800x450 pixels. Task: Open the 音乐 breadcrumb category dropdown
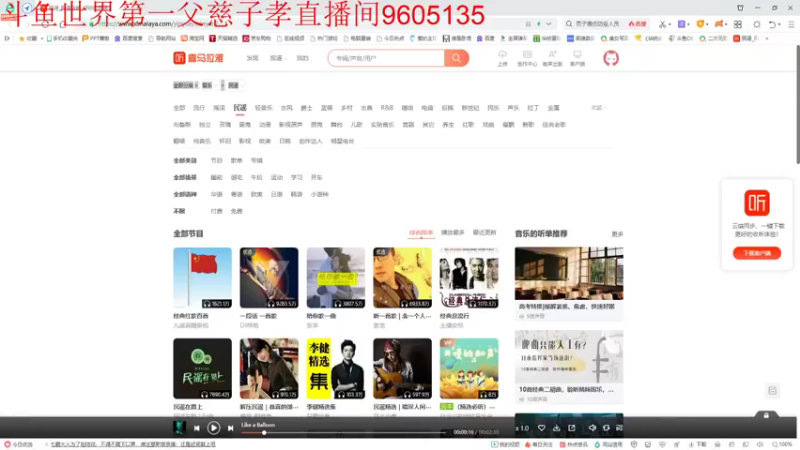tap(209, 85)
